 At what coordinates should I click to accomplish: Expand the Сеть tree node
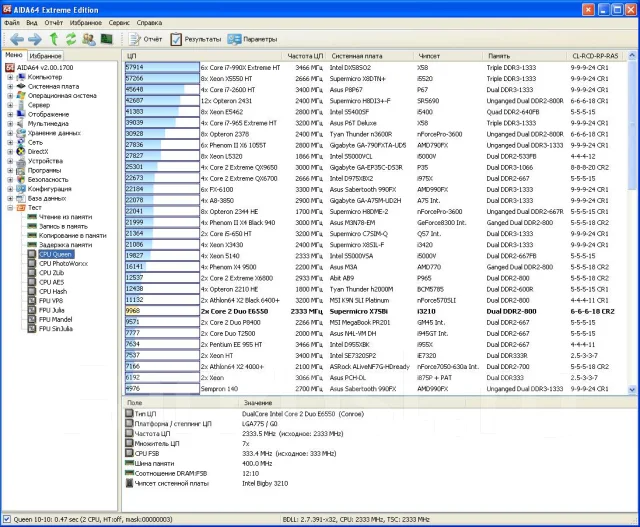[10, 142]
